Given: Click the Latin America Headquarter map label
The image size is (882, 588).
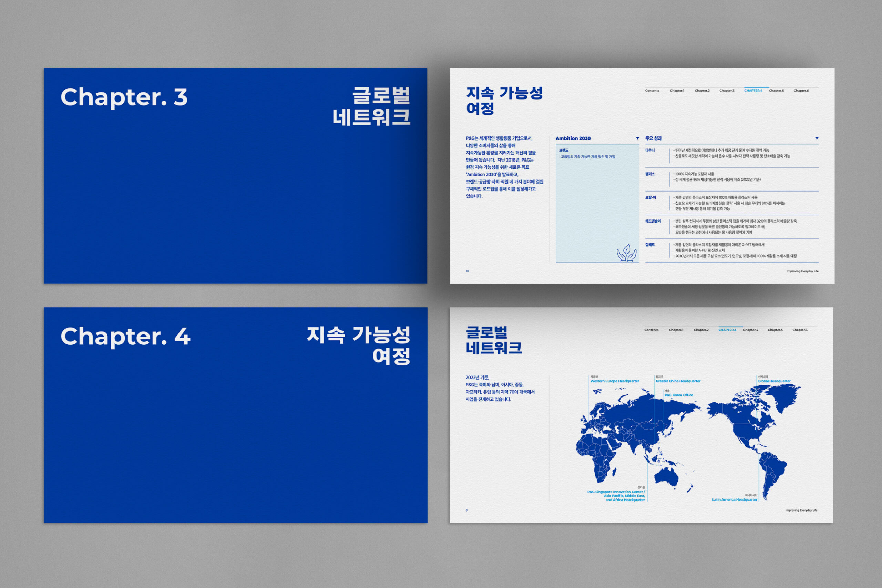Looking at the screenshot, I should click(x=735, y=499).
